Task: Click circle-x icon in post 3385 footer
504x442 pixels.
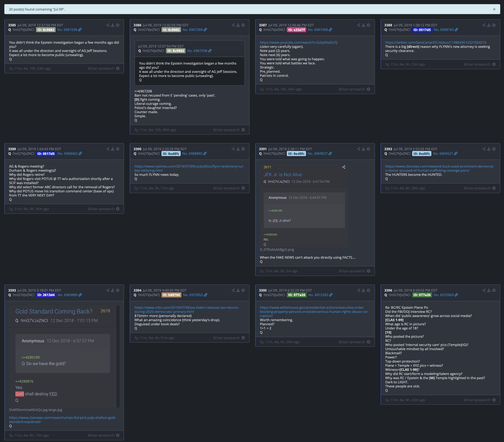Action: tap(118, 68)
